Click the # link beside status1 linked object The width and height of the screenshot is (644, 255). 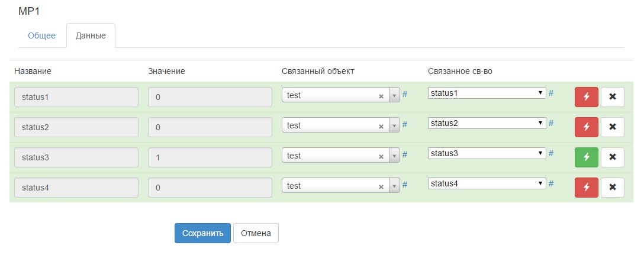pyautogui.click(x=405, y=94)
